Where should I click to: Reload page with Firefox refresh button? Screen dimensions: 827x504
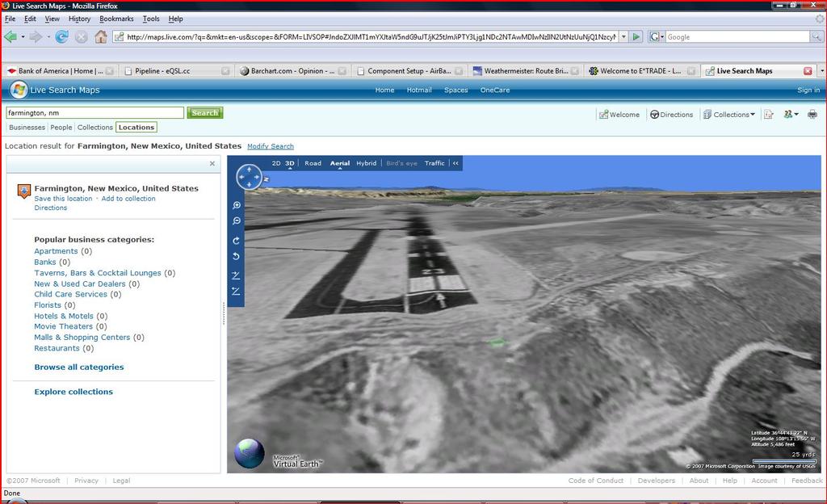coord(61,36)
